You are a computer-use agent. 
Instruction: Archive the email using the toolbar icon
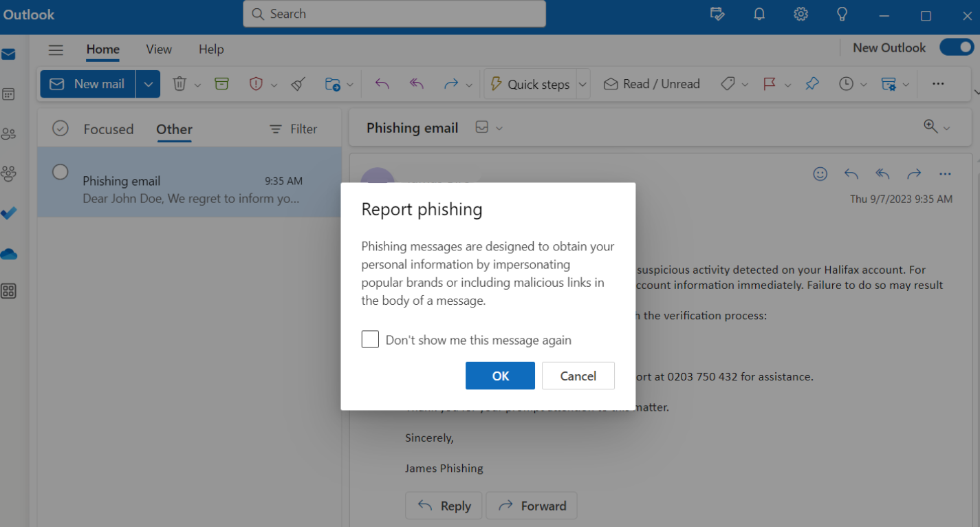(x=221, y=83)
